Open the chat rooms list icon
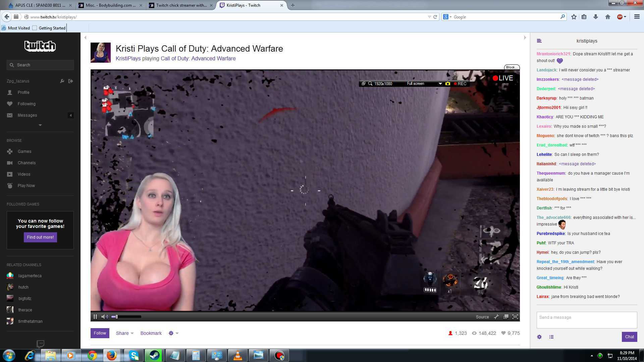Image resolution: width=644 pixels, height=362 pixels. click(x=539, y=41)
